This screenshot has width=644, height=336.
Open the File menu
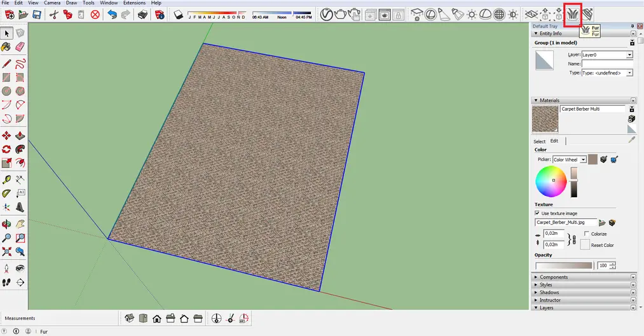pos(5,3)
